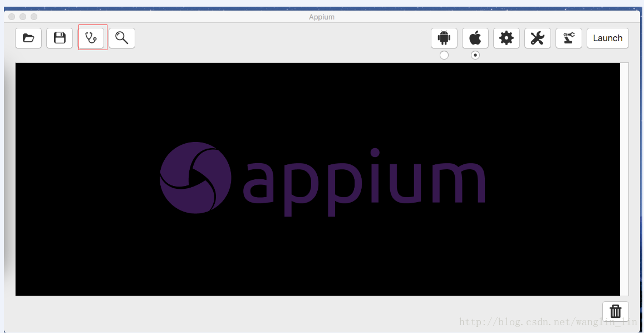The width and height of the screenshot is (644, 333).
Task: Save configuration using floppy disk icon
Action: (60, 38)
